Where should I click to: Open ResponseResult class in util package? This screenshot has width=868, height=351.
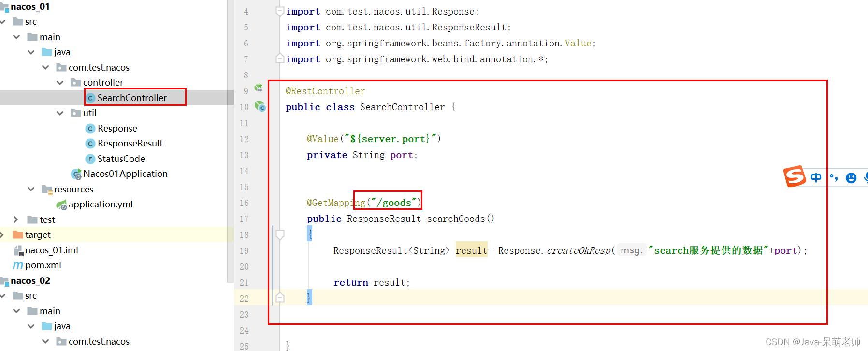pos(130,143)
